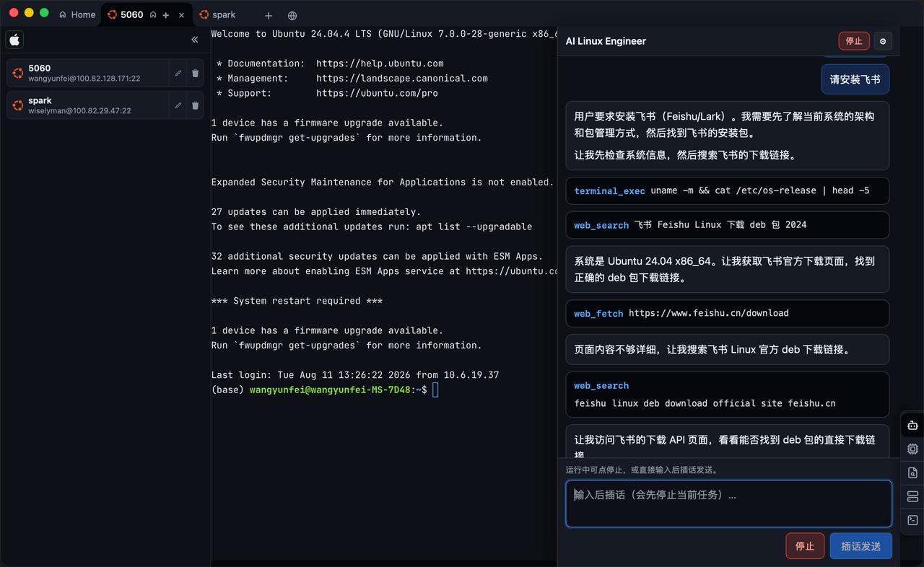Delete the spark host with trash icon
The height and width of the screenshot is (567, 924).
195,105
